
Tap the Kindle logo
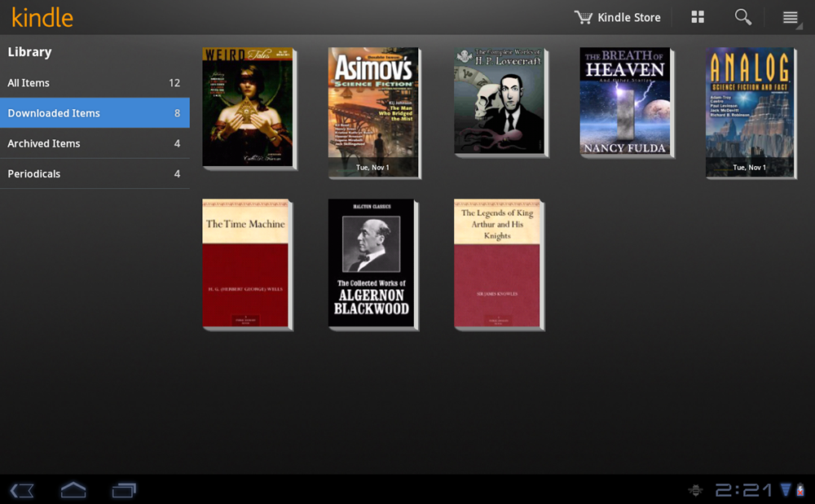tap(42, 17)
